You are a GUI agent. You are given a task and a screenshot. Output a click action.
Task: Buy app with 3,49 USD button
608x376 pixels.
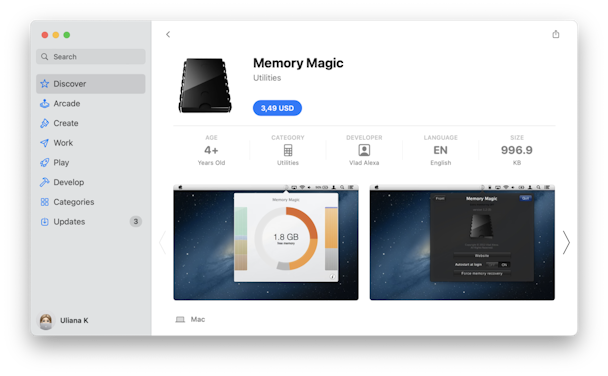pyautogui.click(x=277, y=108)
